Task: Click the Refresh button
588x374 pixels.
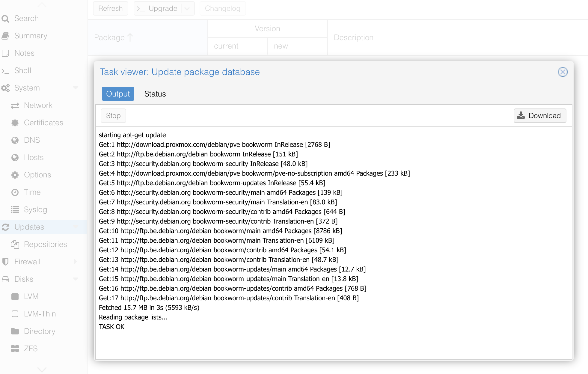Action: (x=111, y=8)
